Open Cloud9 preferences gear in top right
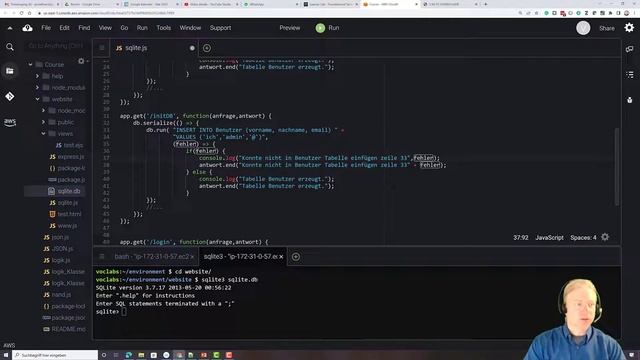Image resolution: width=640 pixels, height=360 pixels. pos(629,28)
